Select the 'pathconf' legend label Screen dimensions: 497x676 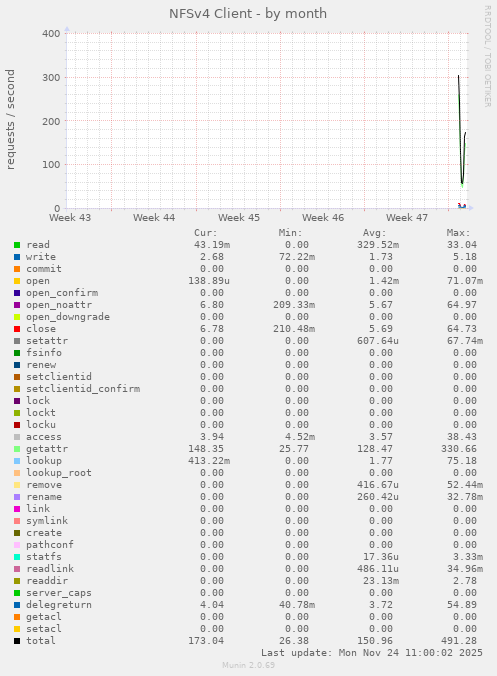[x=50, y=545]
